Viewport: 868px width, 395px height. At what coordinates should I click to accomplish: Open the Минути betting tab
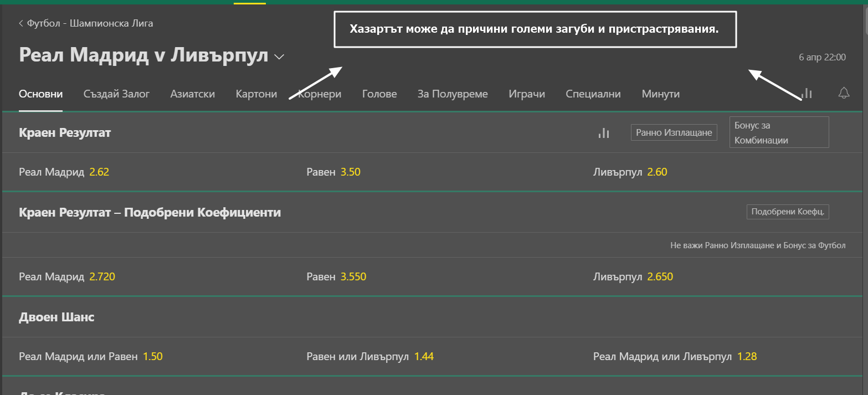660,94
